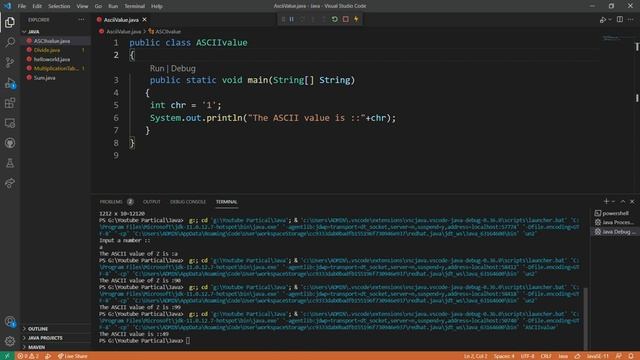Viewport: 640px width, 360px height.
Task: Expand the OUTLINE section
Action: point(38,329)
